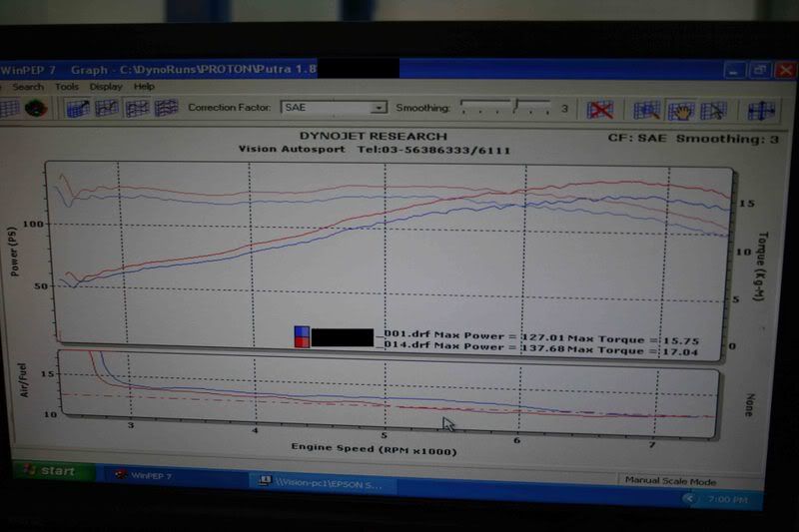Click the second of four graph-layout icons
This screenshot has width=799, height=532.
pos(107,108)
